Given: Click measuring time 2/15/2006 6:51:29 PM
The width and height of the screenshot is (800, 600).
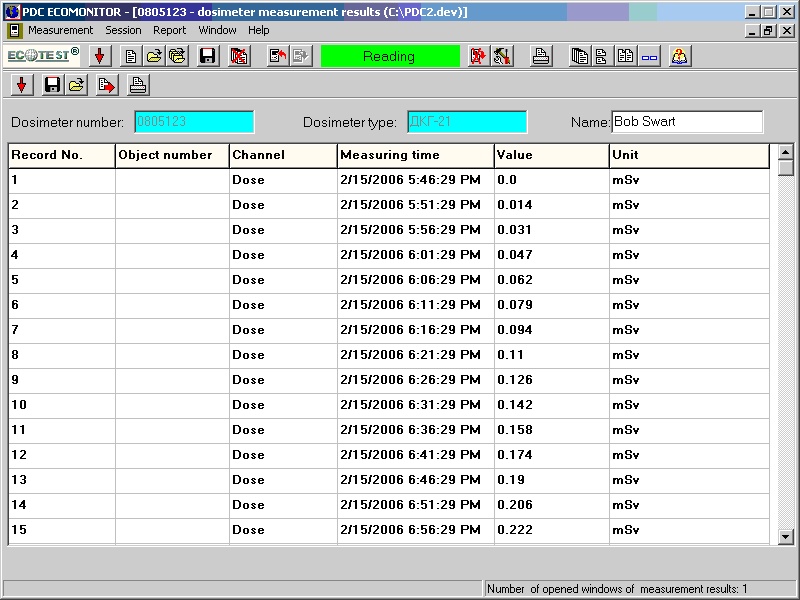Looking at the screenshot, I should (x=416, y=505).
